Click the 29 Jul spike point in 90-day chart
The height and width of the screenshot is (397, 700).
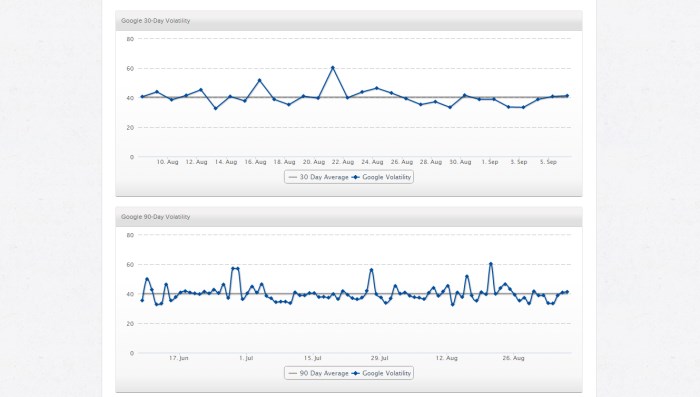[x=371, y=270]
